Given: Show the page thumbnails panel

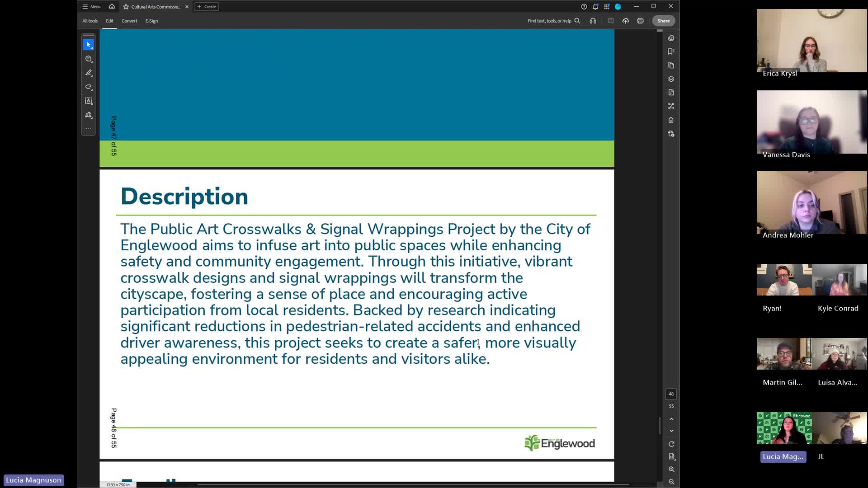Looking at the screenshot, I should (x=671, y=66).
